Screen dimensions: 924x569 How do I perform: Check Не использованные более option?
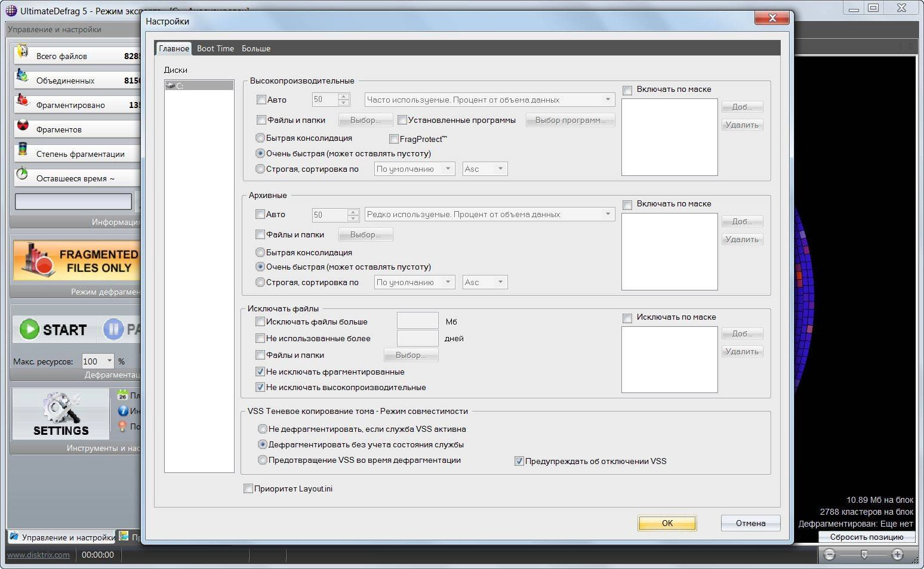(x=260, y=338)
